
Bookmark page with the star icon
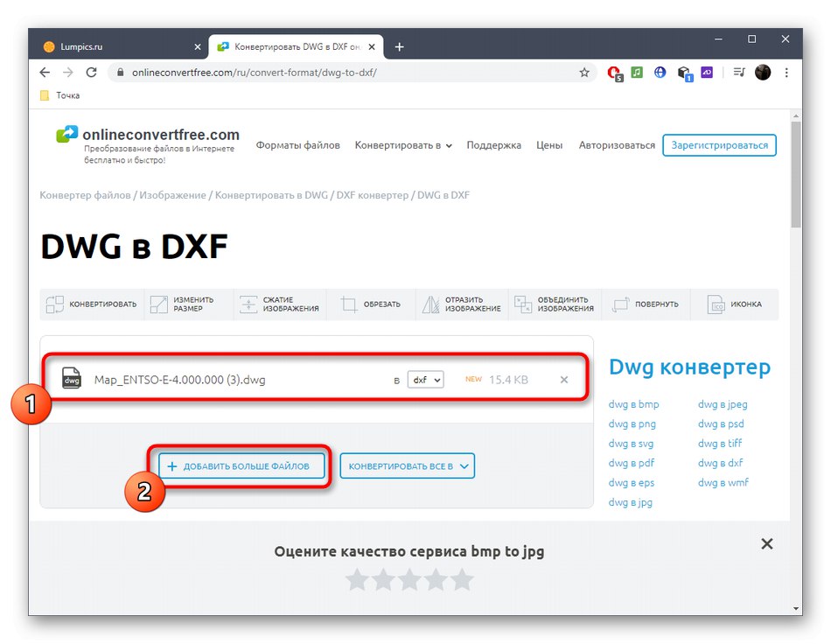point(584,73)
